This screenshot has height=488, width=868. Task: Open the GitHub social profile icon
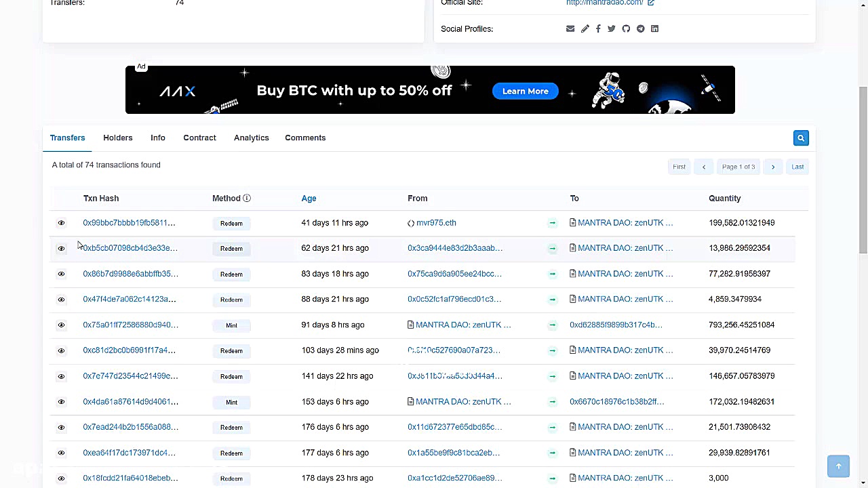(626, 28)
